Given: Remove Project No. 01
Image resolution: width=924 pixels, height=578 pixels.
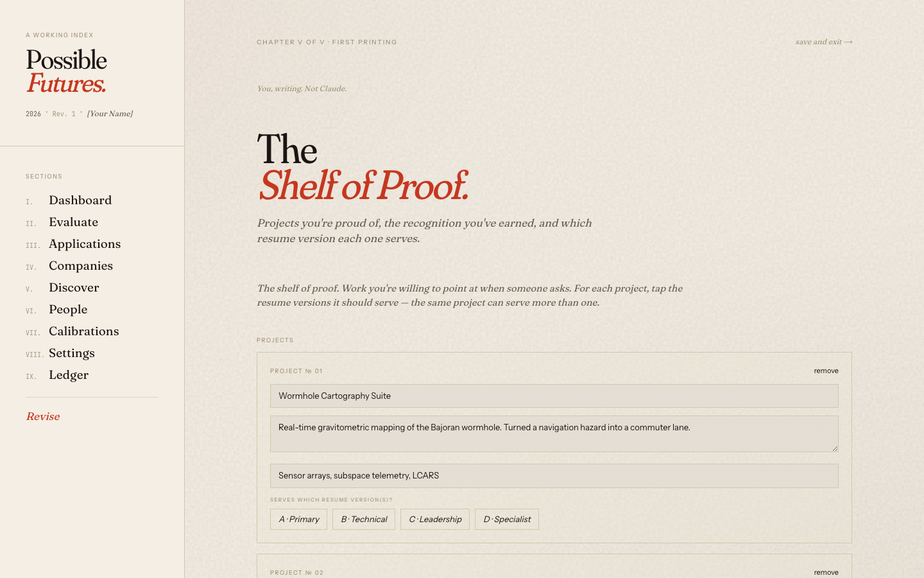Looking at the screenshot, I should (x=826, y=371).
